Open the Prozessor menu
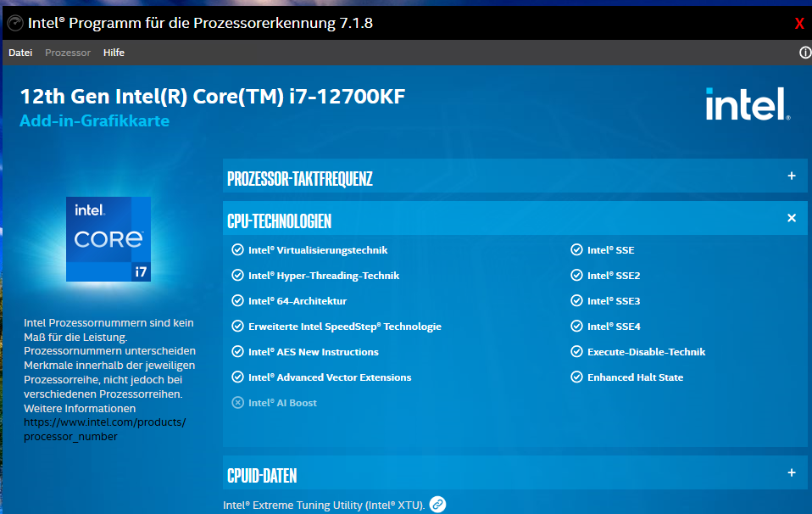 coord(68,53)
